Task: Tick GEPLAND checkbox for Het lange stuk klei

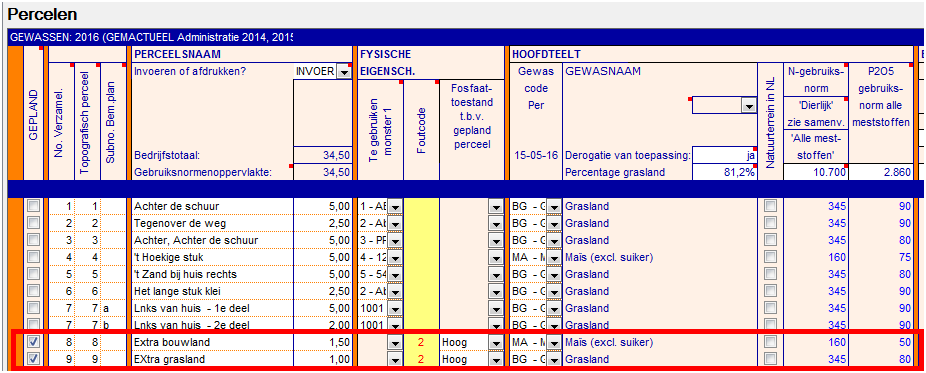Action: 33,292
